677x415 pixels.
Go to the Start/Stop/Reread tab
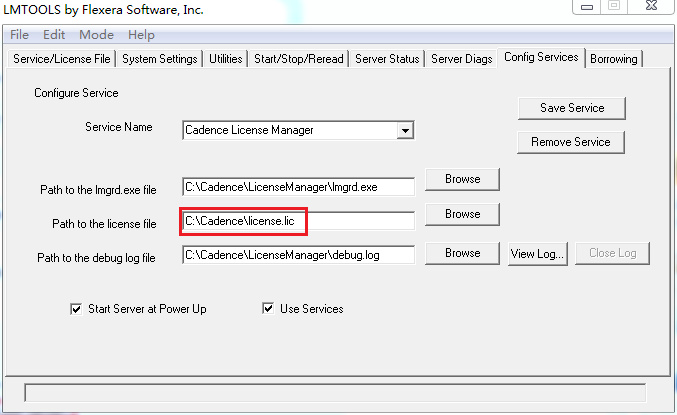tap(299, 59)
